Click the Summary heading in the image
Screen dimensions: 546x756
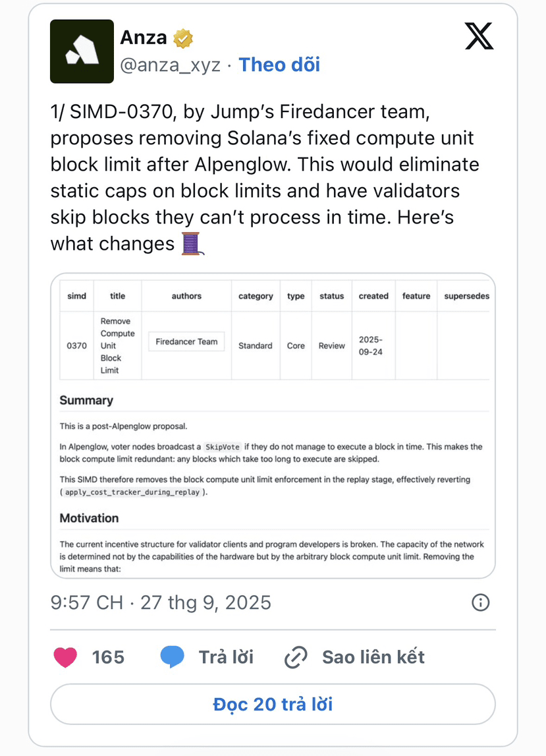tap(86, 400)
